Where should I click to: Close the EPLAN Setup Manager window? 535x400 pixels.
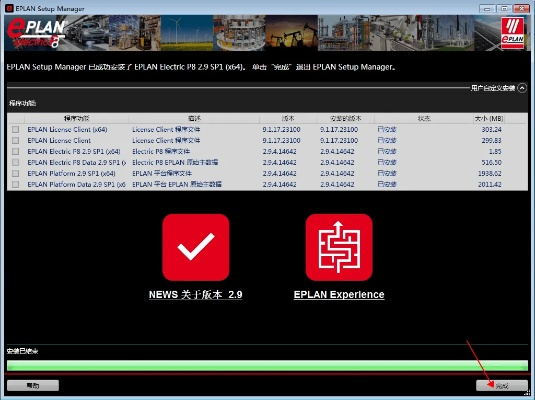[521, 8]
